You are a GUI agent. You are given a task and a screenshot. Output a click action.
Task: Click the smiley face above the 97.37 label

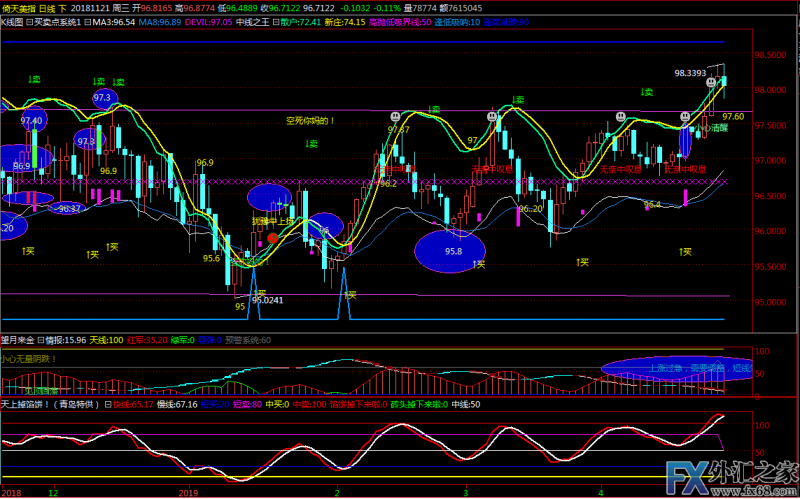tap(395, 117)
